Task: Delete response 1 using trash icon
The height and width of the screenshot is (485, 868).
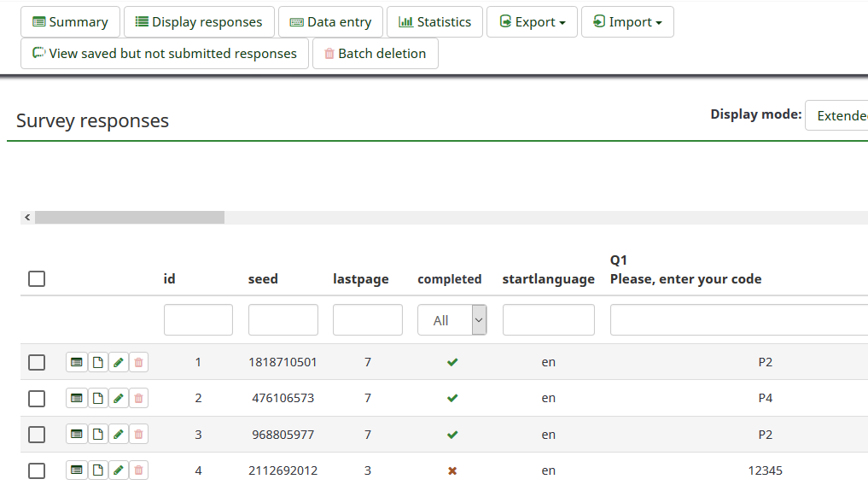Action: click(x=139, y=362)
